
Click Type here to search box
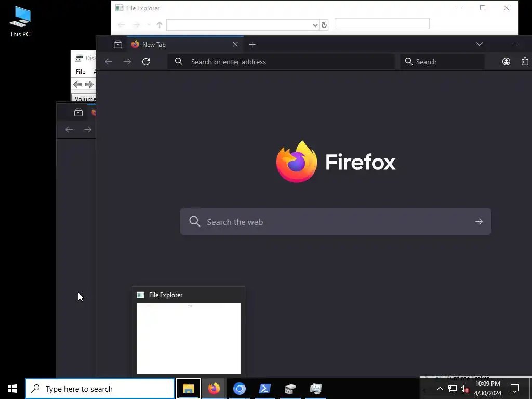click(x=100, y=389)
